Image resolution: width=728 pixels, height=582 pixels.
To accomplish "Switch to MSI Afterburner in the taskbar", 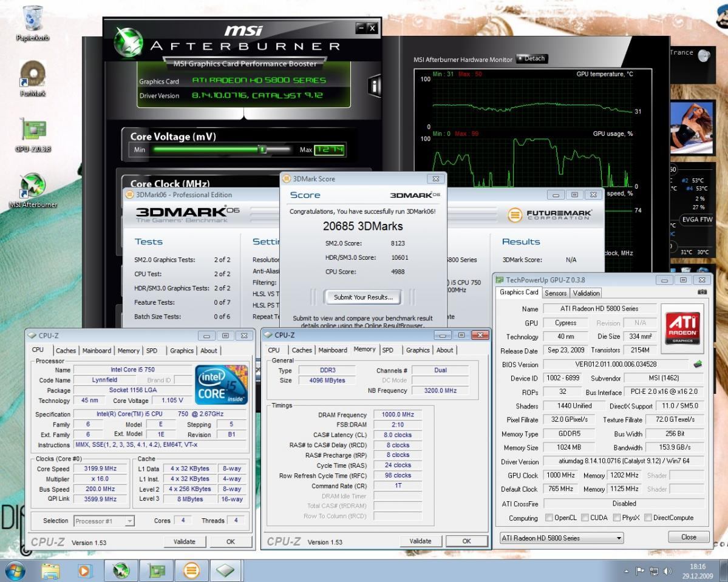I will (121, 570).
